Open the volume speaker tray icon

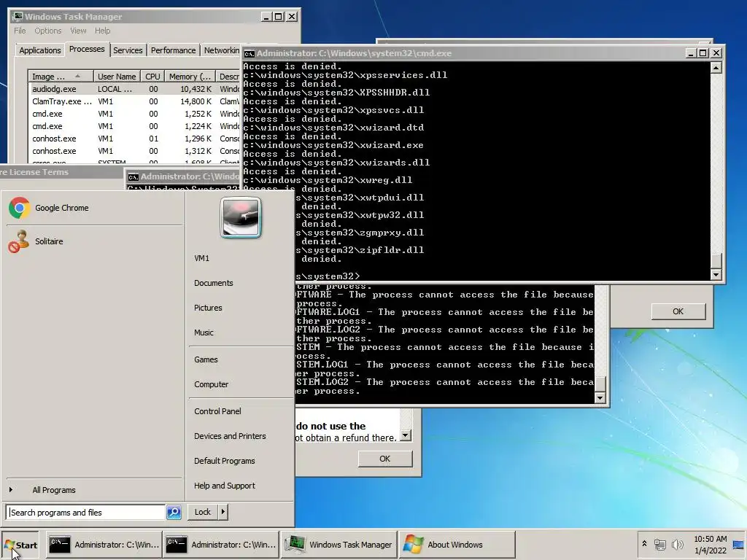click(x=677, y=544)
